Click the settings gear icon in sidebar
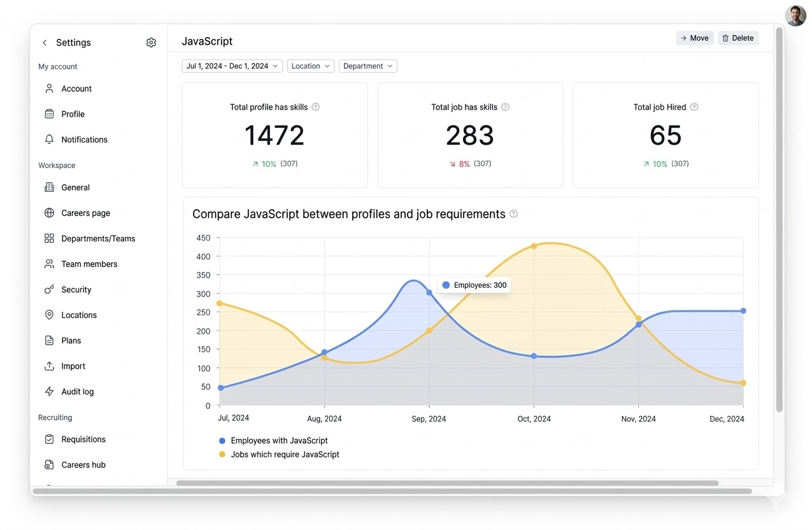The height and width of the screenshot is (530, 812). [x=151, y=43]
